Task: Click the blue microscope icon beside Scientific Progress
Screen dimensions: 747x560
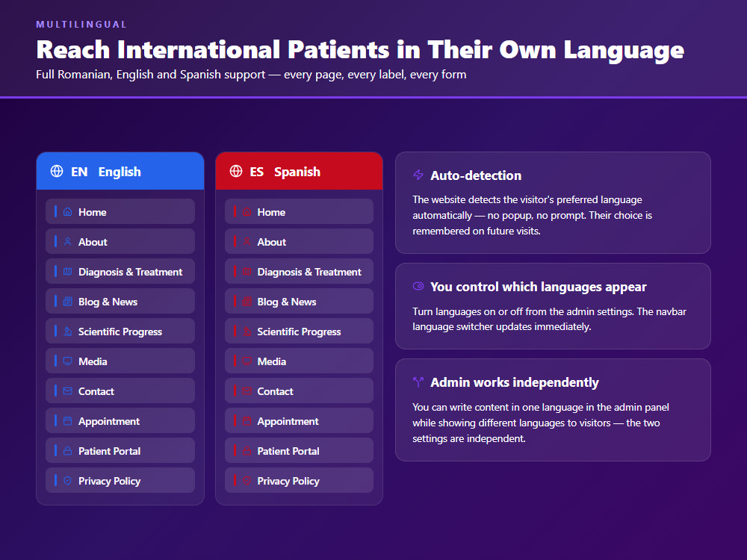Action: (68, 331)
